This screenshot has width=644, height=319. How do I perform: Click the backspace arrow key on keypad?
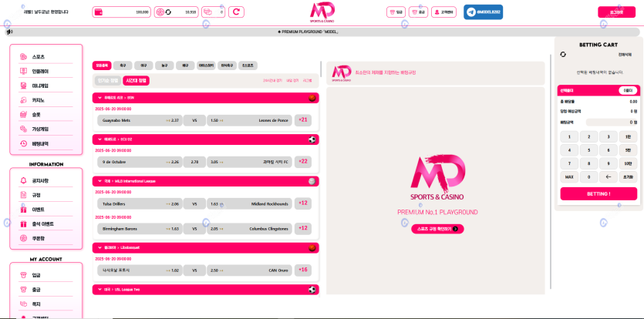point(609,177)
